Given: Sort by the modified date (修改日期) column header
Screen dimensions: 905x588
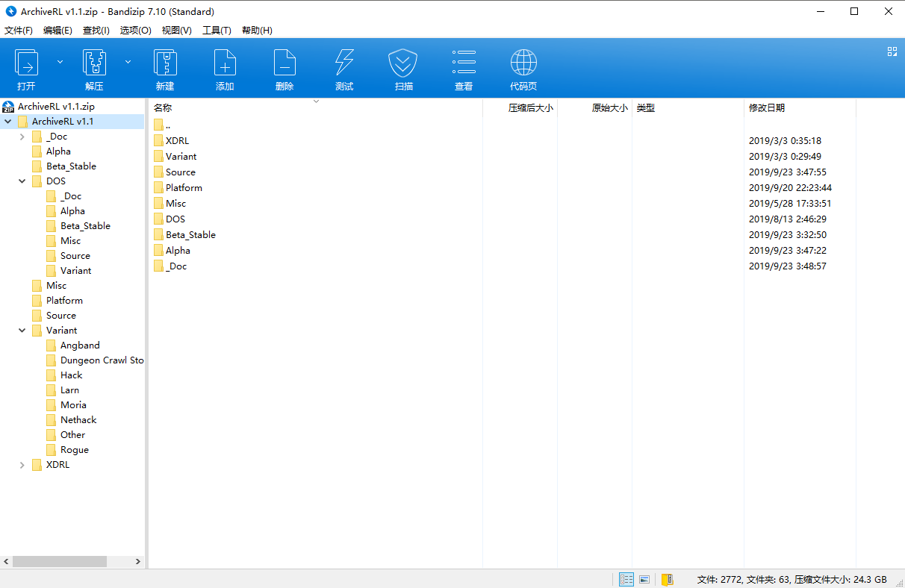Looking at the screenshot, I should 767,108.
